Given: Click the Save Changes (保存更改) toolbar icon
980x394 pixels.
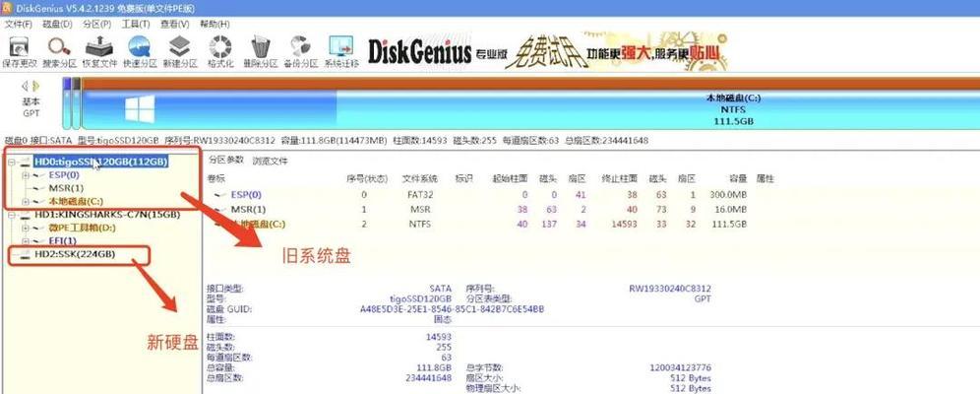Looking at the screenshot, I should (x=20, y=47).
